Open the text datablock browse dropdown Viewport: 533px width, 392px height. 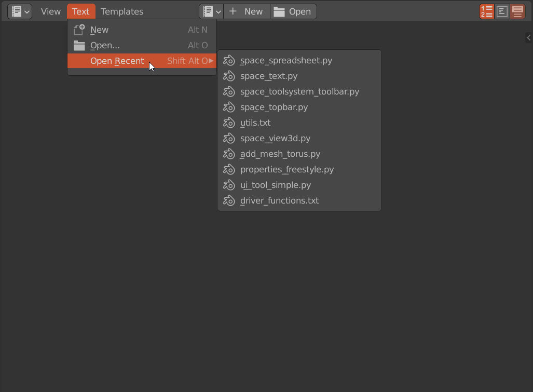[x=211, y=11]
